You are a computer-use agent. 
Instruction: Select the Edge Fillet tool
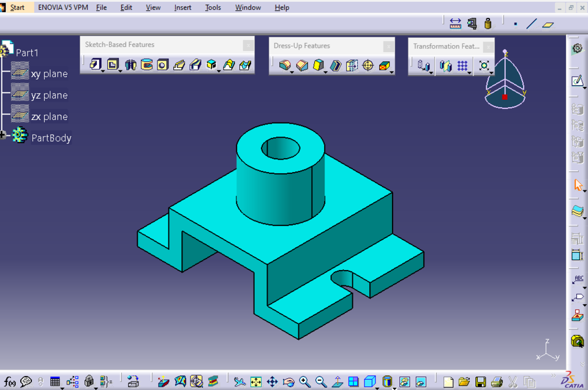pos(284,64)
